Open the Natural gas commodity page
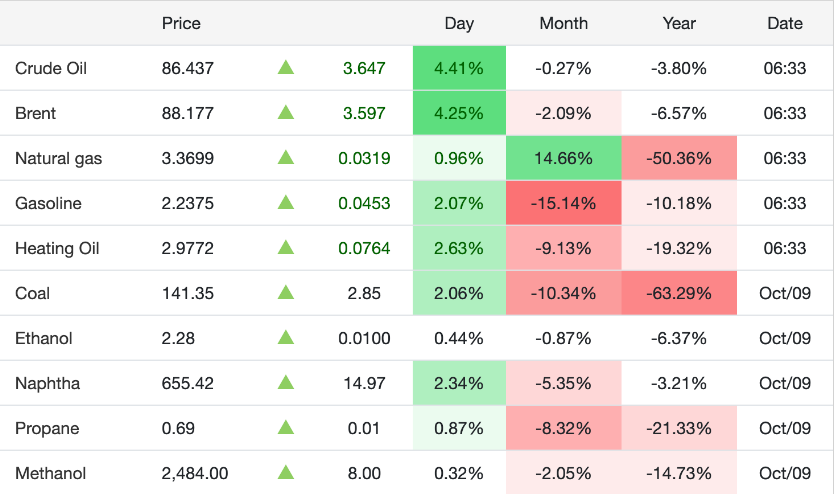Image resolution: width=834 pixels, height=494 pixels. [x=58, y=159]
